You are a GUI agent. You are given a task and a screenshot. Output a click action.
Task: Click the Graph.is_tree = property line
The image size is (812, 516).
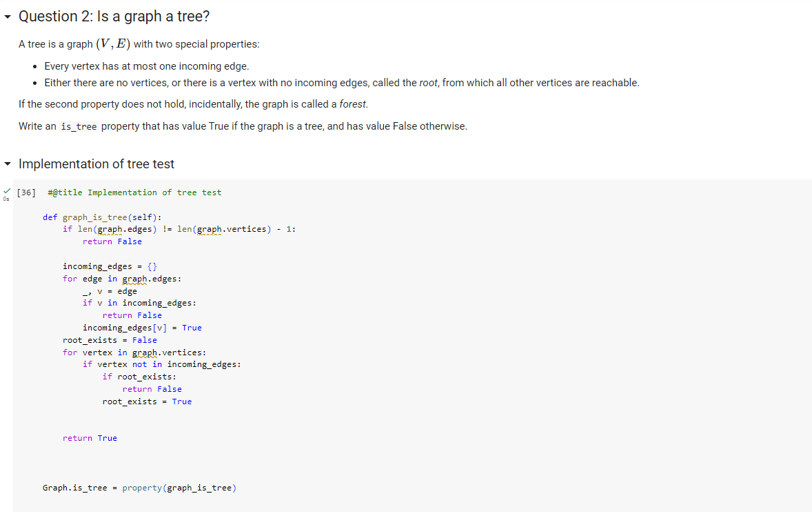[140, 487]
